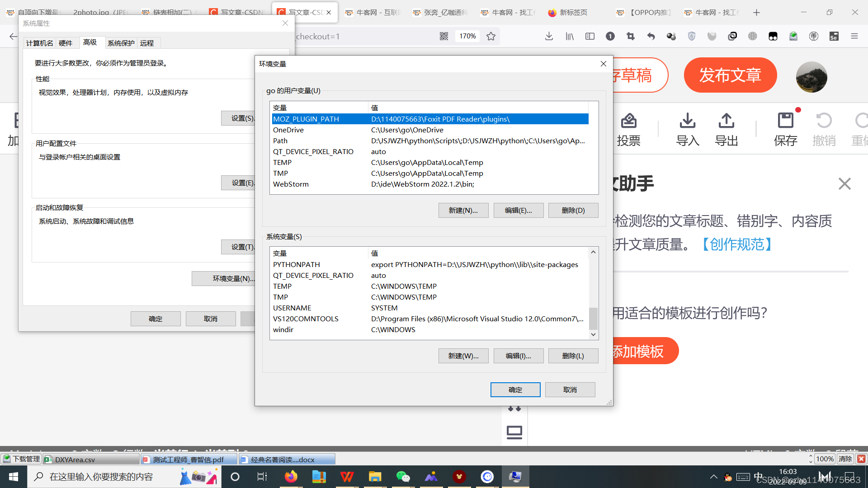
Task: Click the 发布文章 publish button
Action: pyautogui.click(x=730, y=75)
